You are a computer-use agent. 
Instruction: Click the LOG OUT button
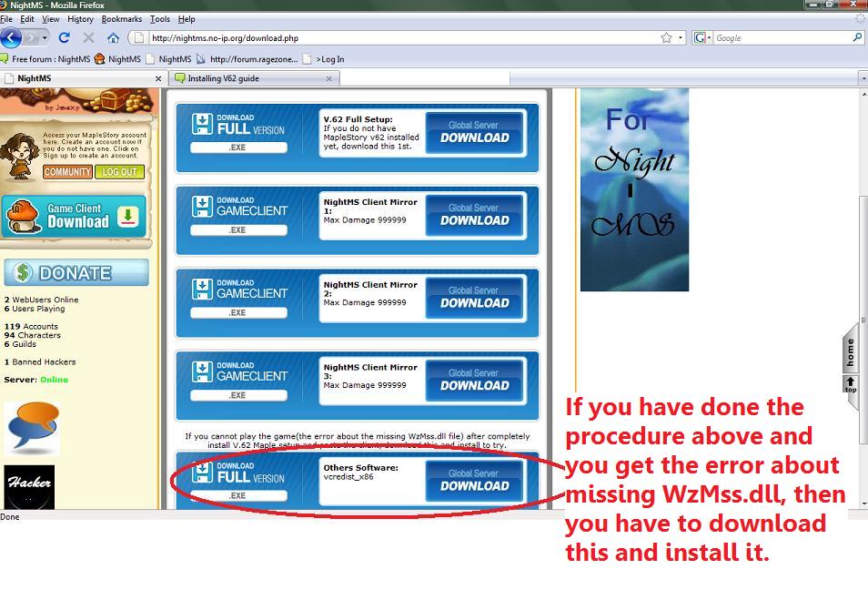click(119, 172)
